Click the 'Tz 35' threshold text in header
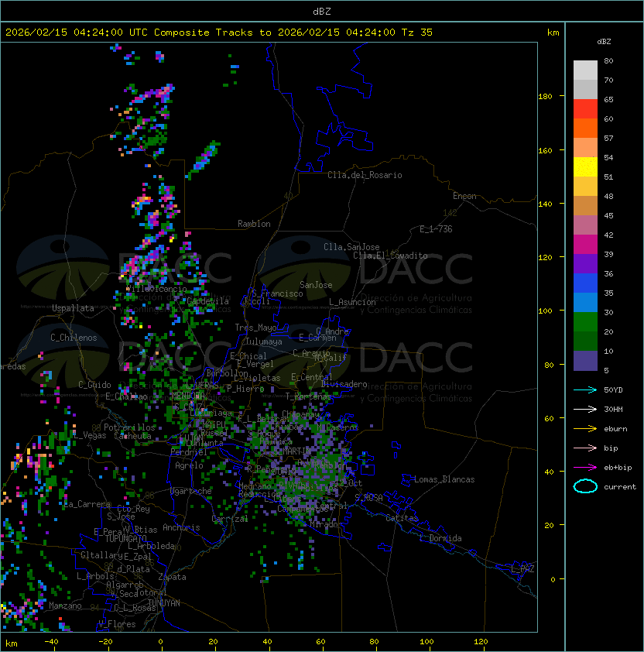Viewport: 644px width, 652px height. pos(417,32)
